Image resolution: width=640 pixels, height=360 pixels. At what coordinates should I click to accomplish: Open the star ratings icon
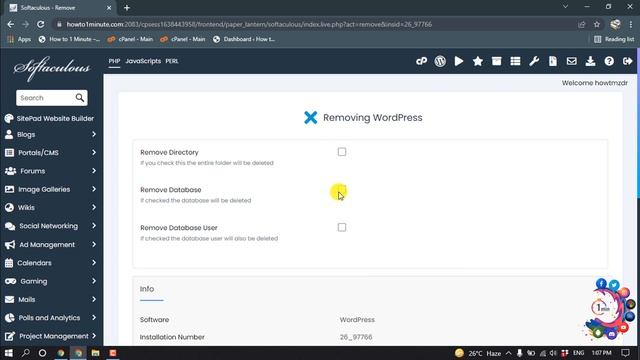[478, 61]
